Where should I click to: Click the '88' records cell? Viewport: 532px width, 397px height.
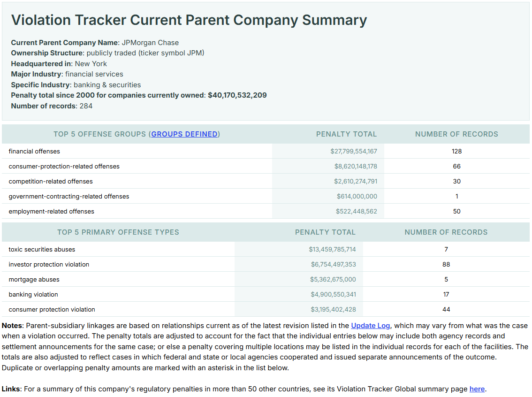446,264
